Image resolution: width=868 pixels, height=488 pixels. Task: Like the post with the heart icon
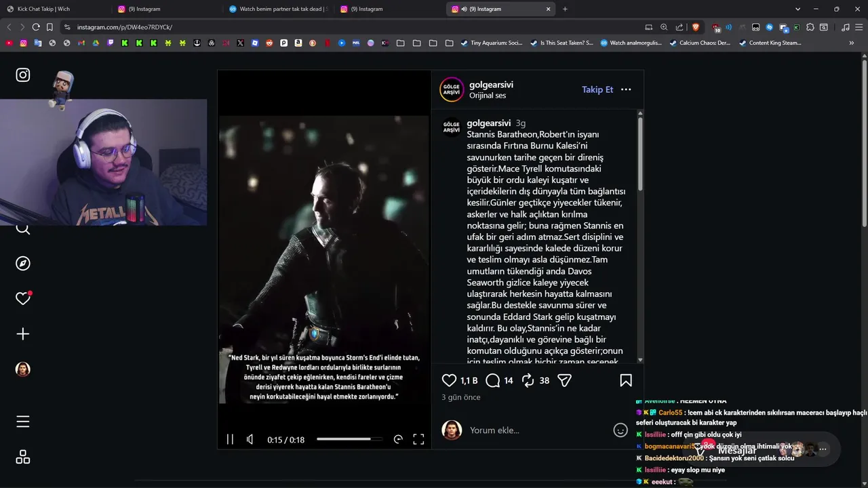pyautogui.click(x=449, y=380)
